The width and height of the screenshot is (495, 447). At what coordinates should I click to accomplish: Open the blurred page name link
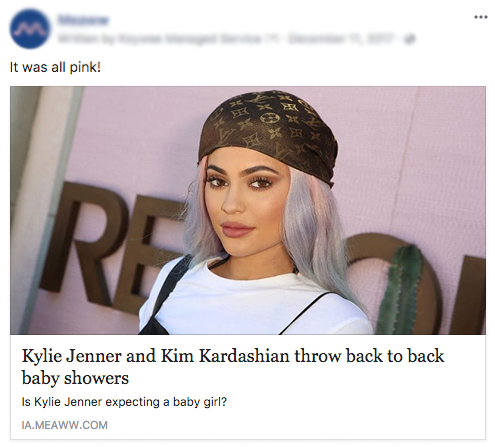83,20
